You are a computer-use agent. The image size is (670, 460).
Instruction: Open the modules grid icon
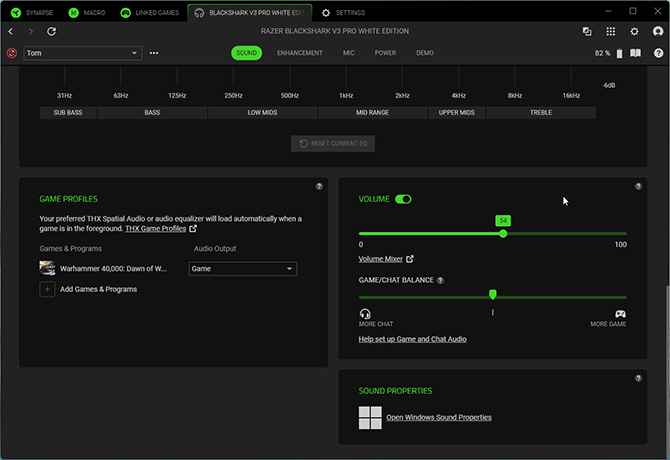pos(611,31)
